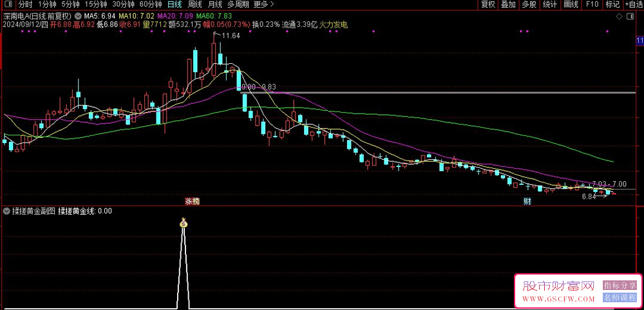Click the MA60: 7.83 indicator value
The width and height of the screenshot is (644, 310).
214,16
